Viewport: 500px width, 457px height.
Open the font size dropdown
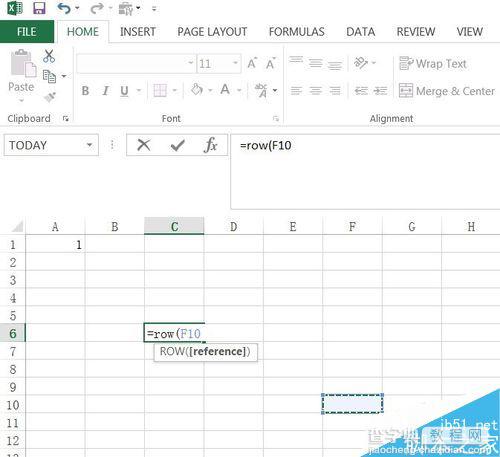[235, 63]
